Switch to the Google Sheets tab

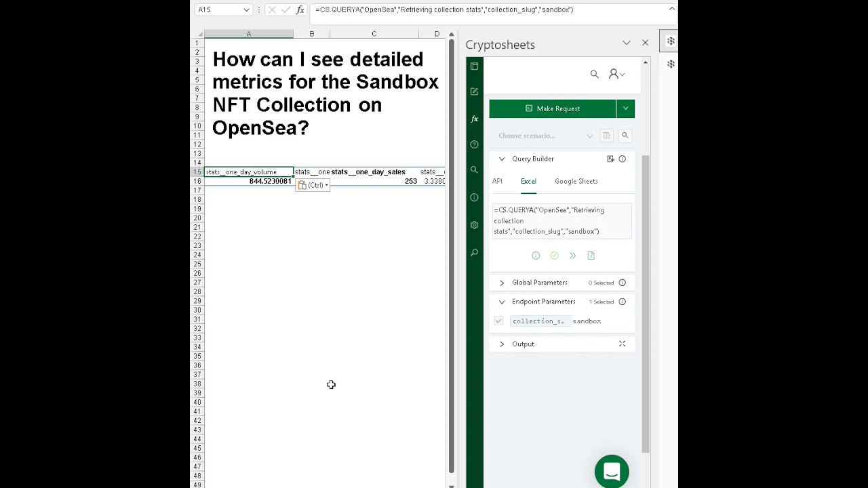[x=576, y=181]
